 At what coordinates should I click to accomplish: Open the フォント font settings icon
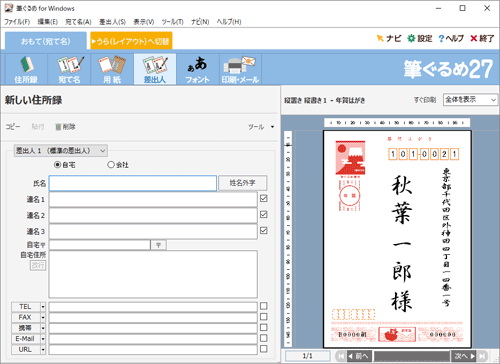coord(198,69)
